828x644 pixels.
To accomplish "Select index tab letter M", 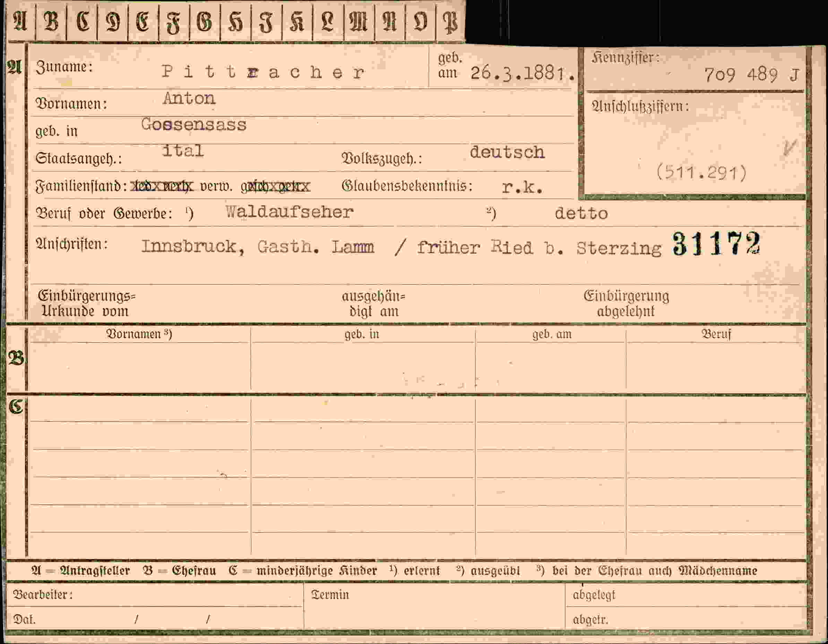I will click(359, 22).
